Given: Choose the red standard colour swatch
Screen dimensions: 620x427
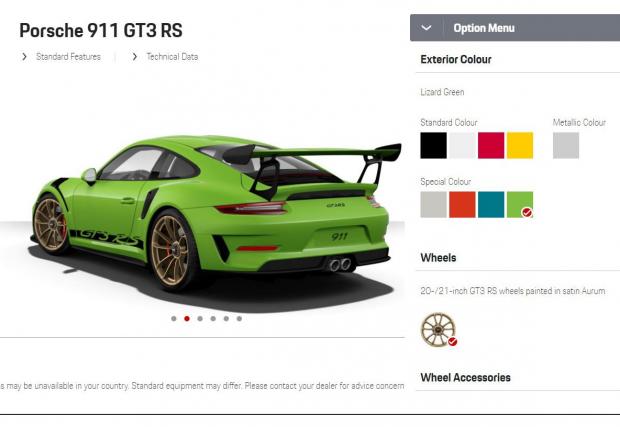Looking at the screenshot, I should point(491,145).
